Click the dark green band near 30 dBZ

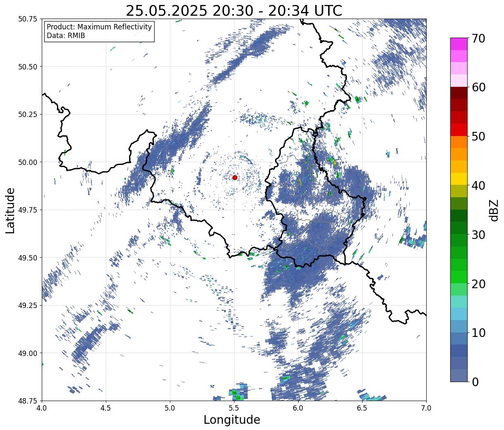[459, 228]
